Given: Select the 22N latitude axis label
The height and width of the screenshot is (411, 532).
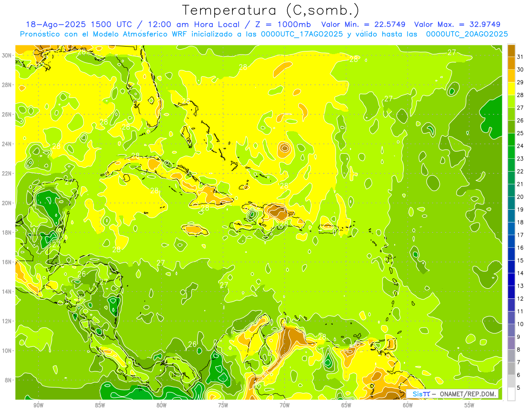Looking at the screenshot, I should coord(6,173).
